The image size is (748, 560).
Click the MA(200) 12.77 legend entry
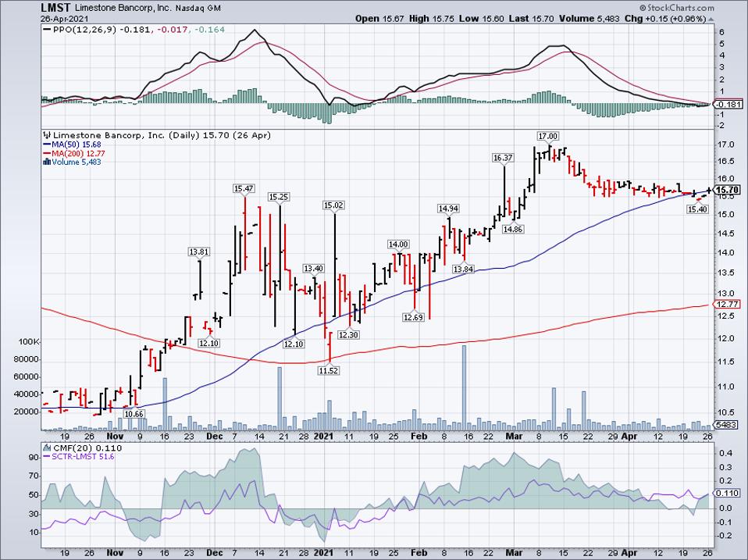point(78,153)
